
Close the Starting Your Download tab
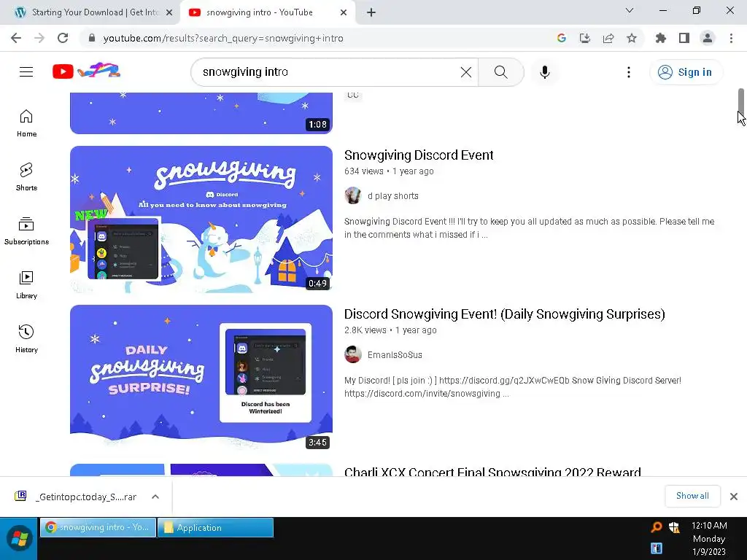169,13
